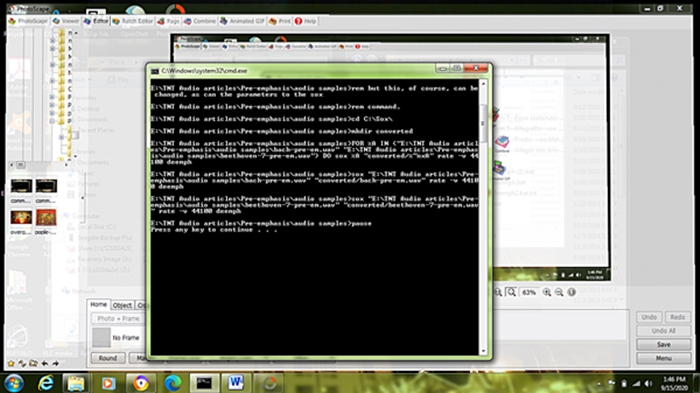Click the battery tray icon
Screen dimensions: 700x393
click(624, 384)
